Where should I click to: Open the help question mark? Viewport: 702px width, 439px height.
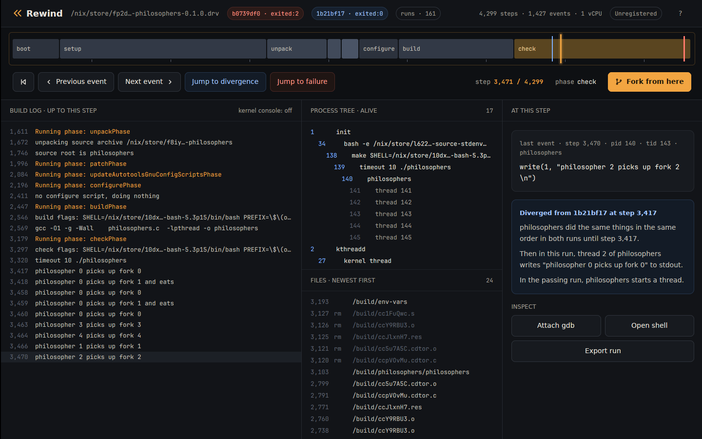(680, 13)
